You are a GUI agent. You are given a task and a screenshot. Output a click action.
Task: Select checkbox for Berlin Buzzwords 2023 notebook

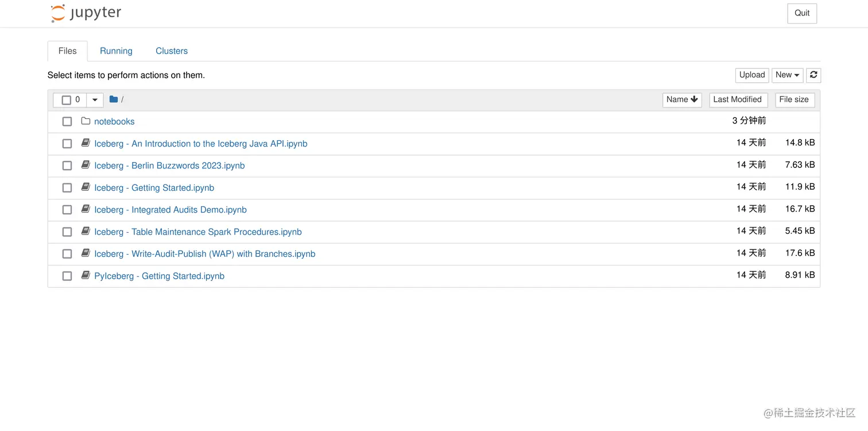pos(67,166)
